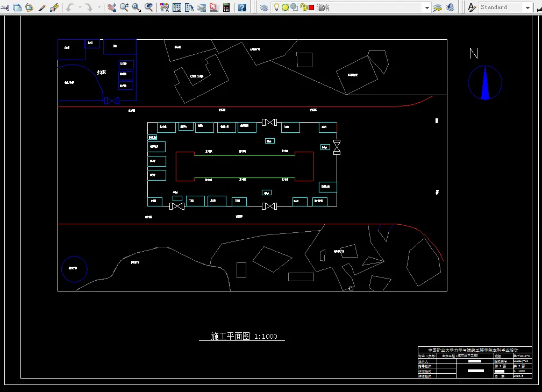Select the N north label
542x392 pixels.
(x=474, y=53)
